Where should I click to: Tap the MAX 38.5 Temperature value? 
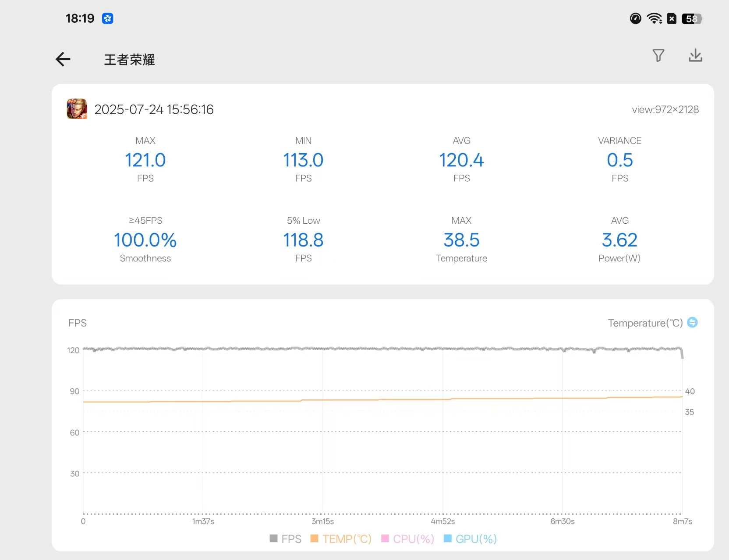pyautogui.click(x=461, y=240)
